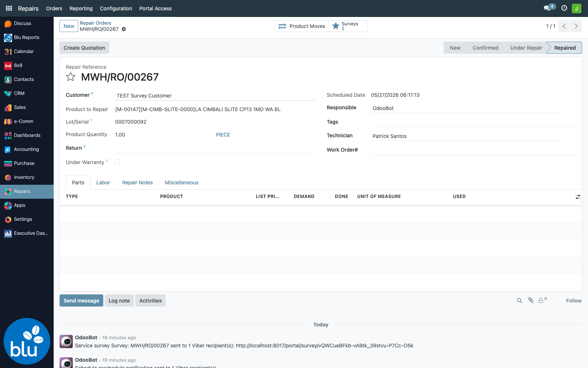Open Purchase app in sidebar
Image resolution: width=588 pixels, height=368 pixels.
27,163
